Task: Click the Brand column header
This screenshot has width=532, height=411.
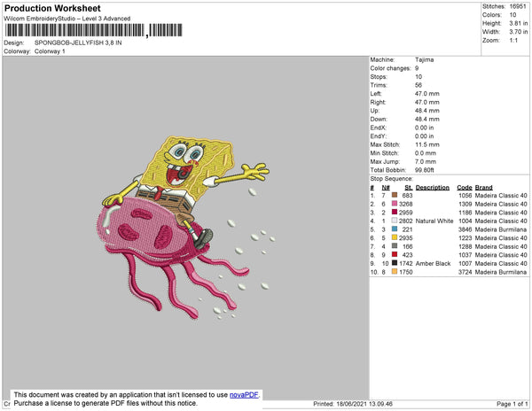Action: [483, 188]
